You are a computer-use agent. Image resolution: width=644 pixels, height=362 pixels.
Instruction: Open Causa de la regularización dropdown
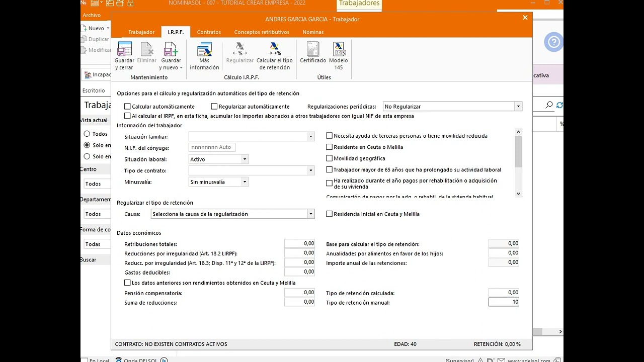(x=311, y=214)
